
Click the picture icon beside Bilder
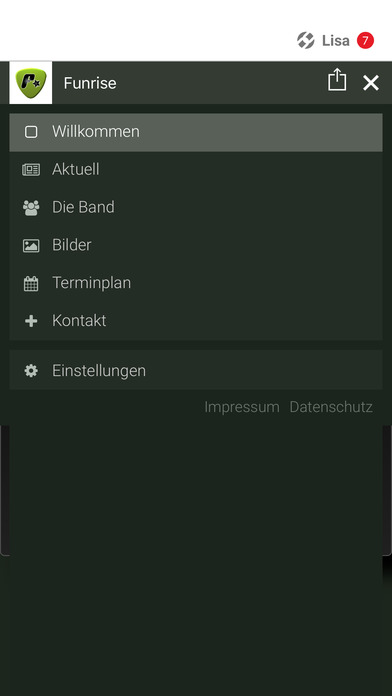[x=31, y=245]
